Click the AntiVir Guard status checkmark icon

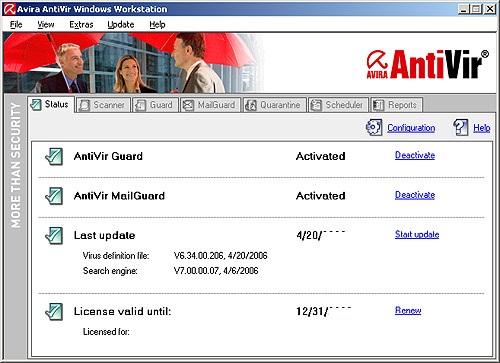[x=54, y=156]
